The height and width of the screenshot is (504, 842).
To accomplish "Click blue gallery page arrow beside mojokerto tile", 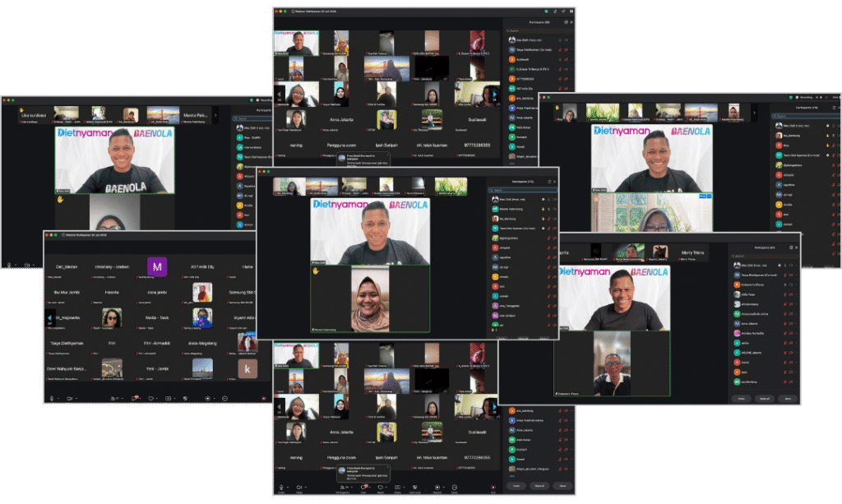I will 50,318.
